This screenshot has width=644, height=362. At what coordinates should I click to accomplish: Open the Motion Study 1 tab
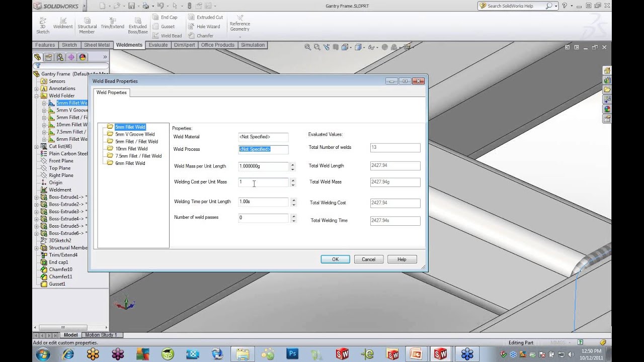coord(101,335)
